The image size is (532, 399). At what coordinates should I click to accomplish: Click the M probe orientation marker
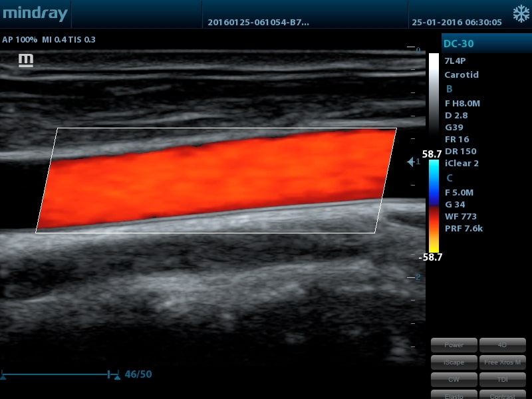26,61
